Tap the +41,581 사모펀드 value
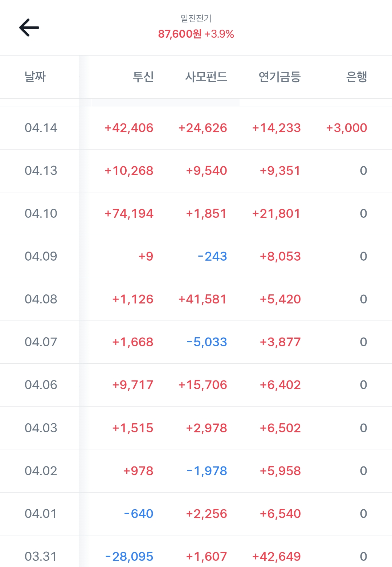 pyautogui.click(x=203, y=299)
